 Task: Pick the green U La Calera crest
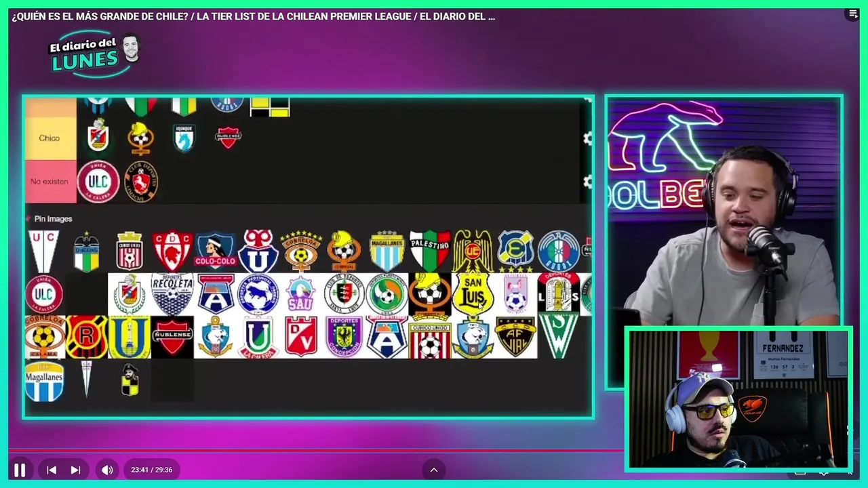pos(258,337)
